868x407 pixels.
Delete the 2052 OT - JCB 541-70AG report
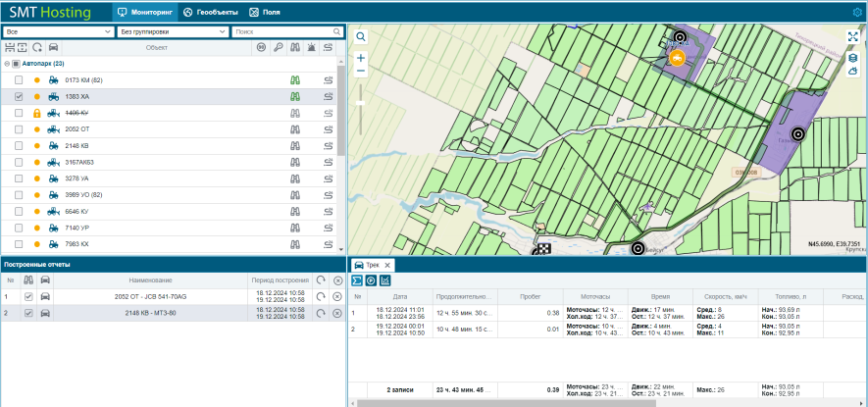point(337,295)
